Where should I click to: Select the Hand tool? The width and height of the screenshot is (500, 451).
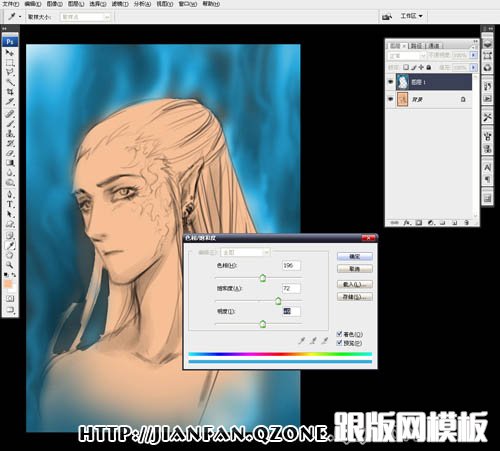10,255
